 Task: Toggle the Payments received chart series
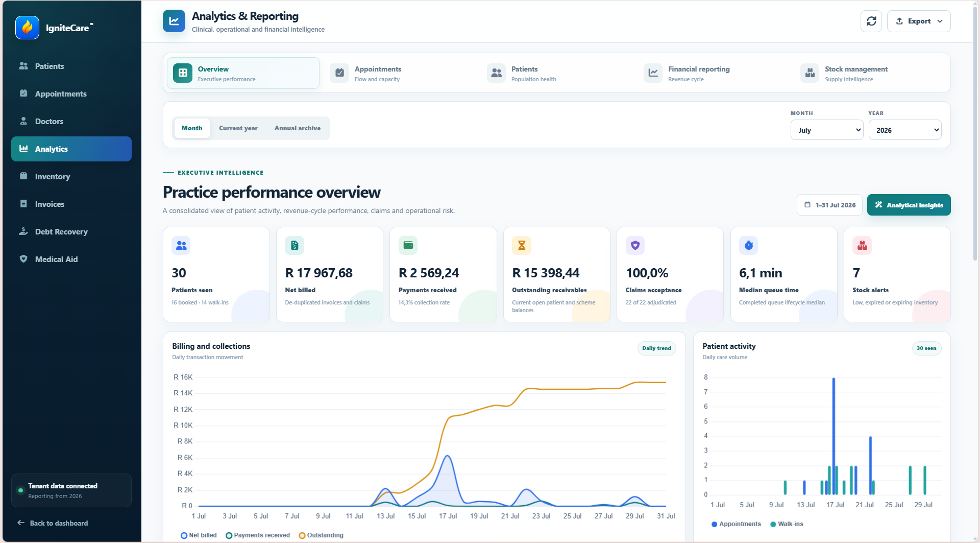[x=258, y=535]
